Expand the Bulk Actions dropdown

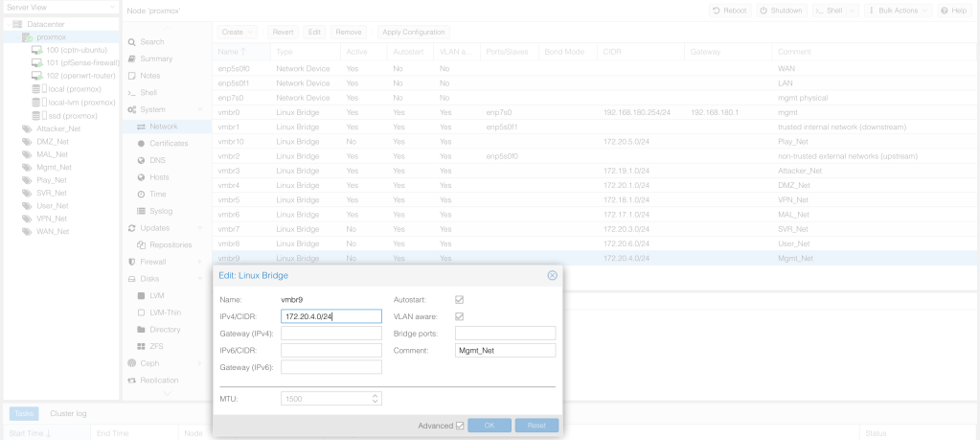(x=898, y=10)
